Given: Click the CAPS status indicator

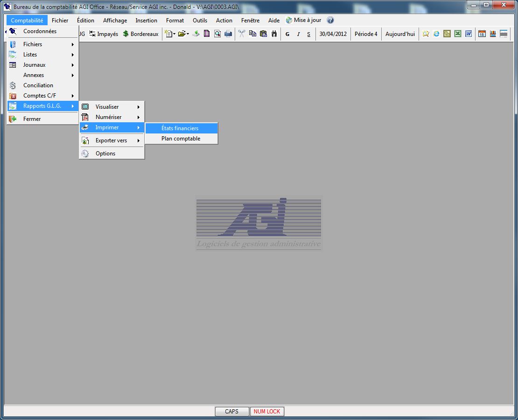Looking at the screenshot, I should click(x=231, y=412).
